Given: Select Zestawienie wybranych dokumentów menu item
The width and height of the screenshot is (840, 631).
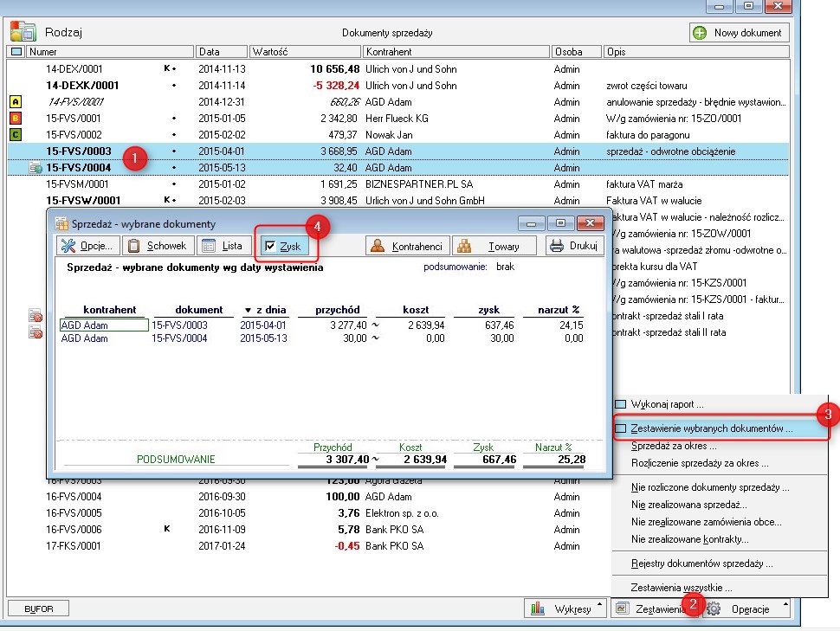Looking at the screenshot, I should [712, 428].
